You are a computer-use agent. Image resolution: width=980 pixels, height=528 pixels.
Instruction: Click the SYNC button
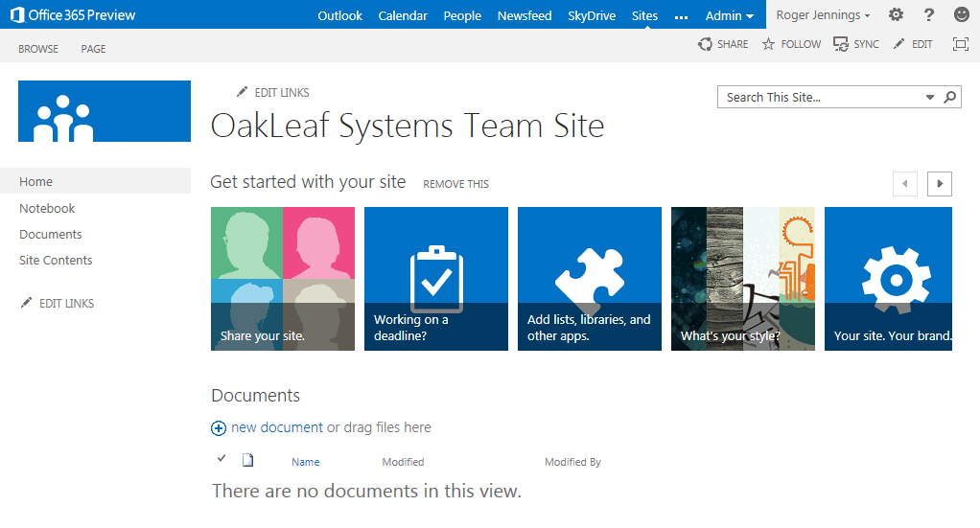855,44
